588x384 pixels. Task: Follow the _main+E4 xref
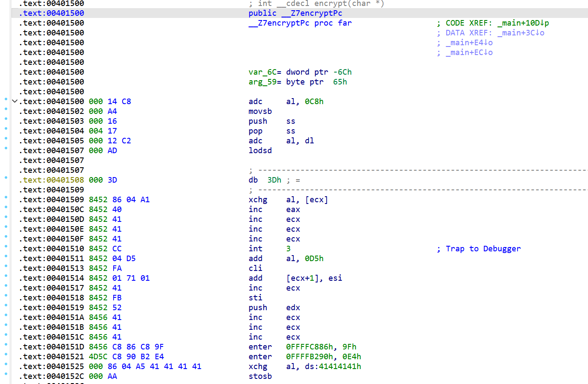click(469, 43)
